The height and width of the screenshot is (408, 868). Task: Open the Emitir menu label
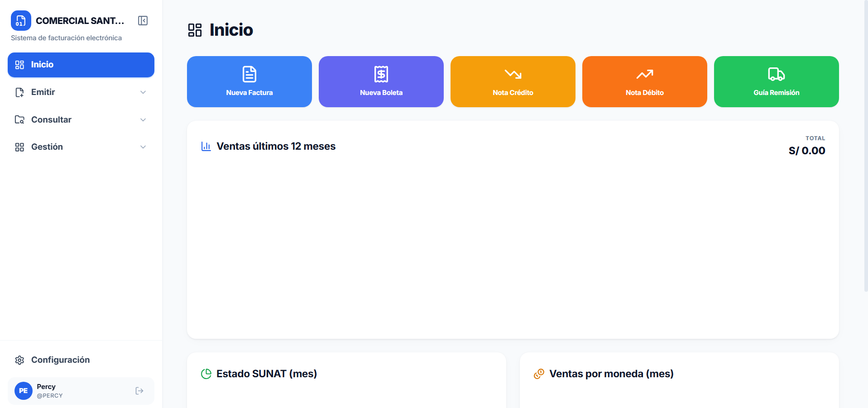(x=43, y=92)
